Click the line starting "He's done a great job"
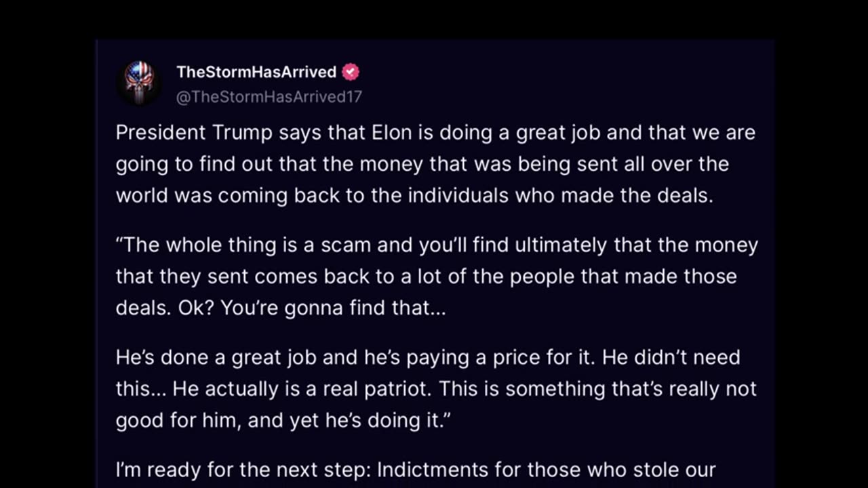The height and width of the screenshot is (488, 868). tap(428, 357)
